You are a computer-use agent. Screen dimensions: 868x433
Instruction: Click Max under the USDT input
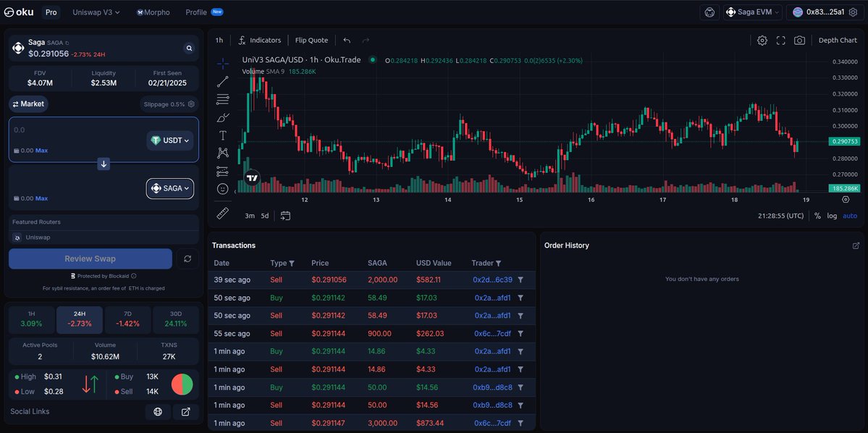[41, 151]
